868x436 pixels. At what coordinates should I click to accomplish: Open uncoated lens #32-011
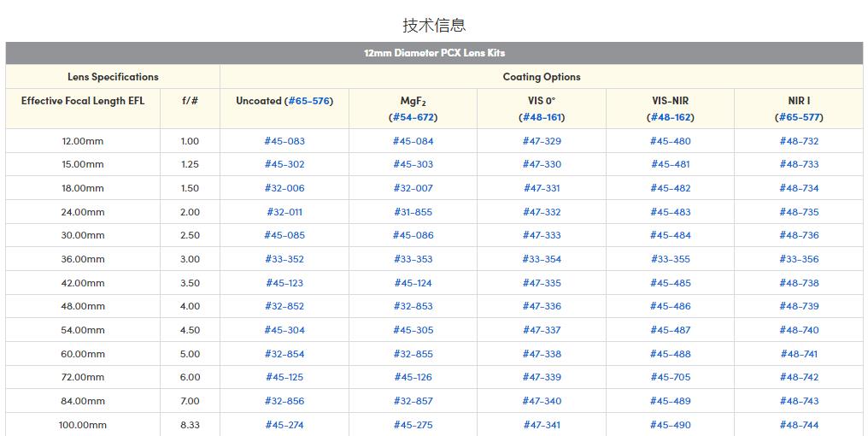click(x=284, y=212)
